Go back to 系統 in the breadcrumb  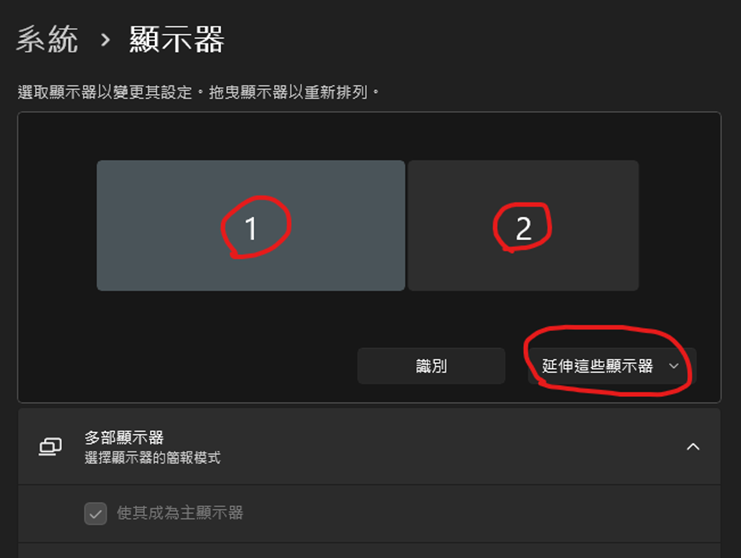tap(47, 40)
